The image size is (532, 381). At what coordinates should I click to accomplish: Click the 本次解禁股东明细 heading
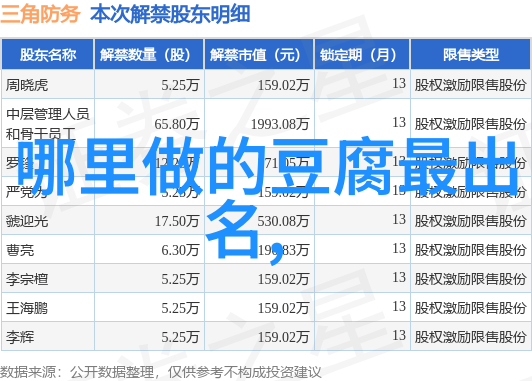click(x=170, y=14)
